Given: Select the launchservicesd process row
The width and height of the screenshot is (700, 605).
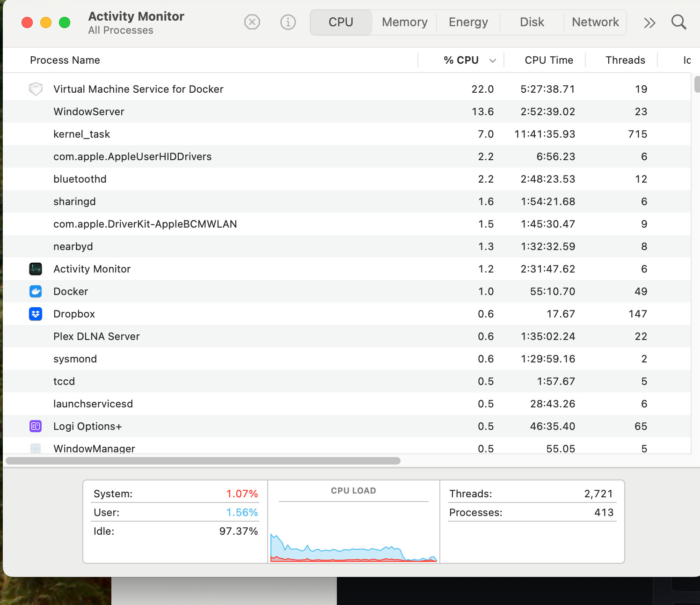Looking at the screenshot, I should click(x=347, y=404).
